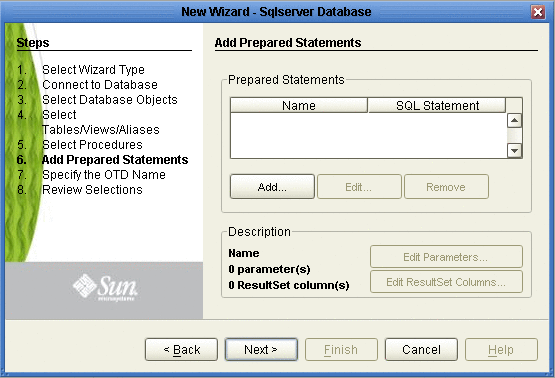
Task: Click the Finish button
Action: [x=341, y=349]
